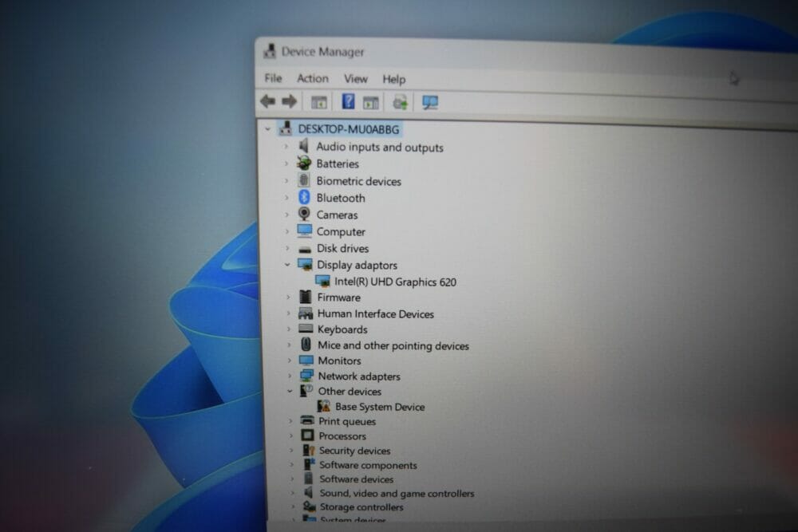The width and height of the screenshot is (798, 532).
Task: Select the Print queues category label
Action: (347, 421)
